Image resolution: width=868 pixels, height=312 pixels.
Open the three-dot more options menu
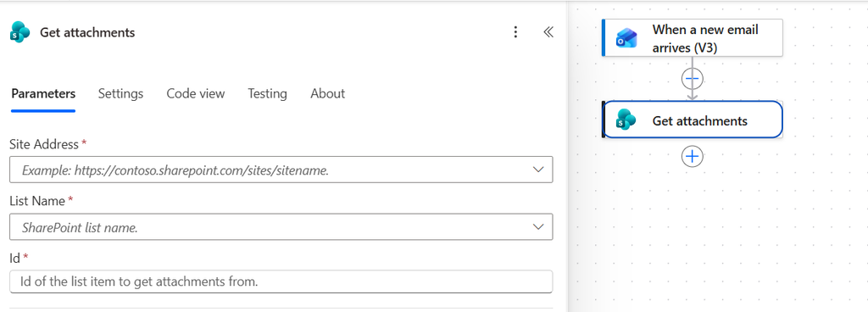515,32
